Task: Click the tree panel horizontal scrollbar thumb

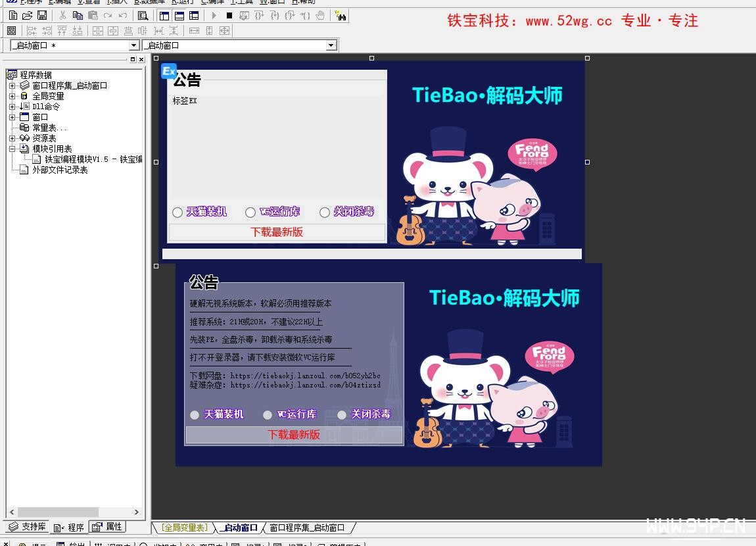Action: (58, 512)
